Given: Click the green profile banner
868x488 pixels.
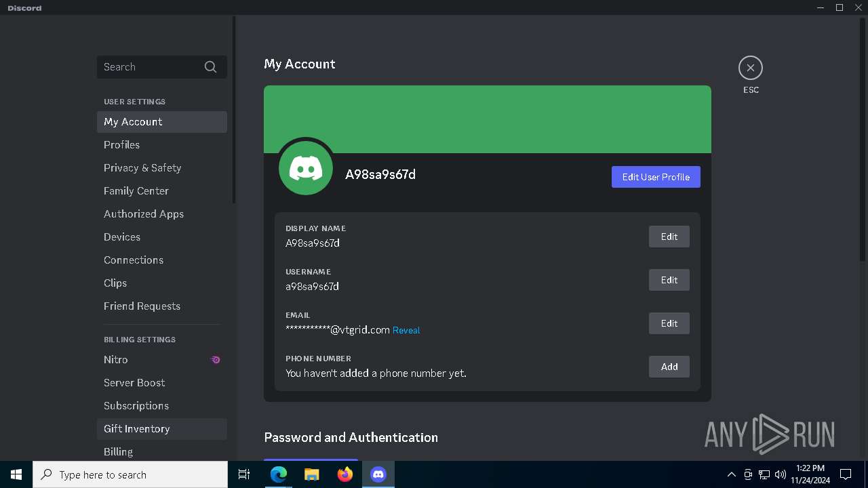Looking at the screenshot, I should (488, 119).
